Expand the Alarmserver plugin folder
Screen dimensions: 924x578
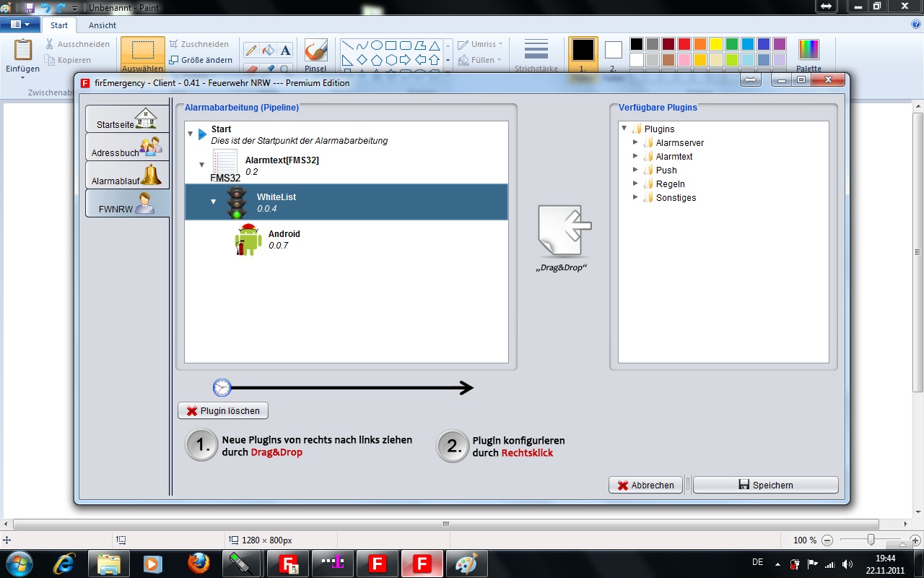click(635, 142)
